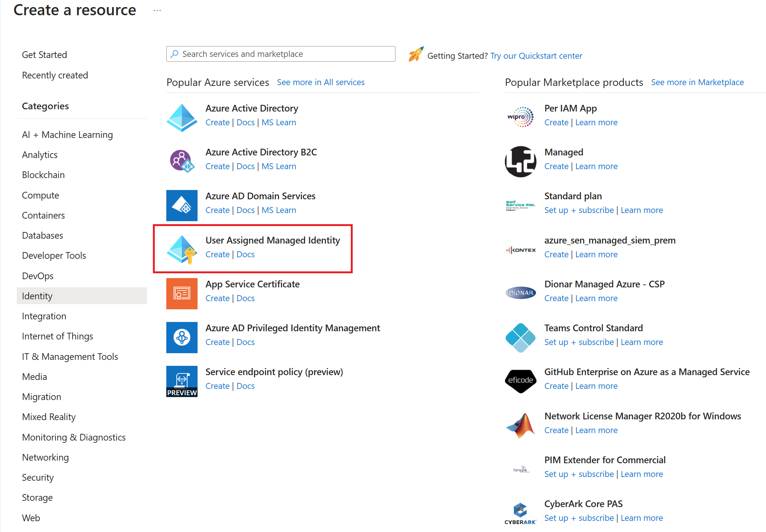Switch to the Compute category
This screenshot has height=532, width=766.
(x=40, y=195)
